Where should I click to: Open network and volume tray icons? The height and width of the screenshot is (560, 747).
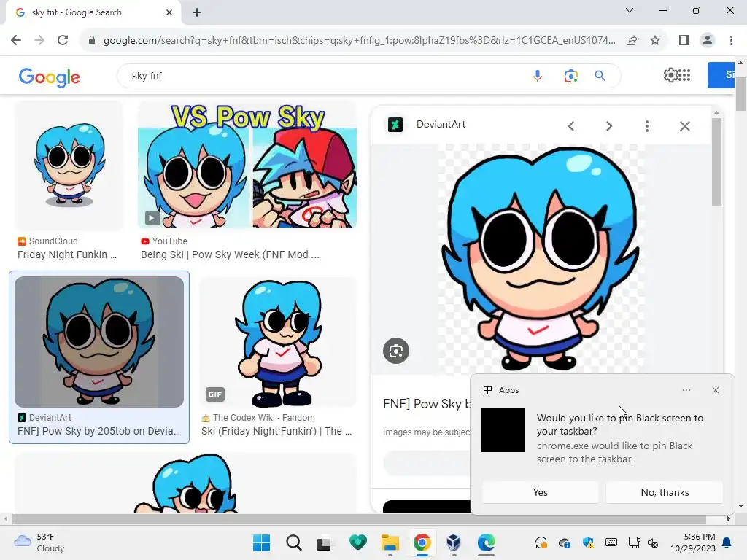(643, 542)
